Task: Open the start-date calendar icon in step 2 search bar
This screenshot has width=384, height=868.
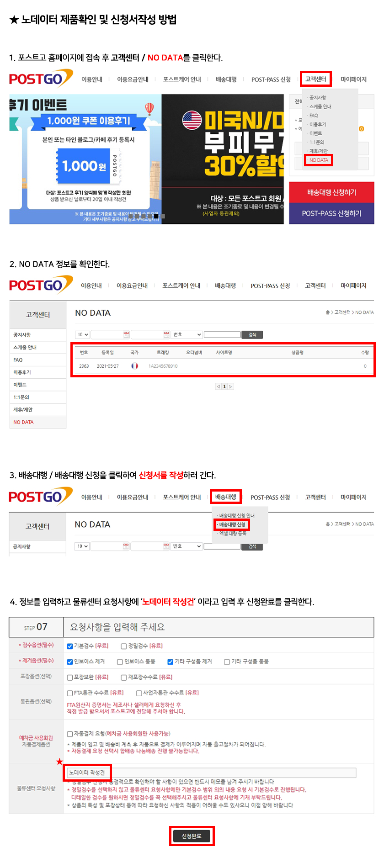Action: click(126, 335)
